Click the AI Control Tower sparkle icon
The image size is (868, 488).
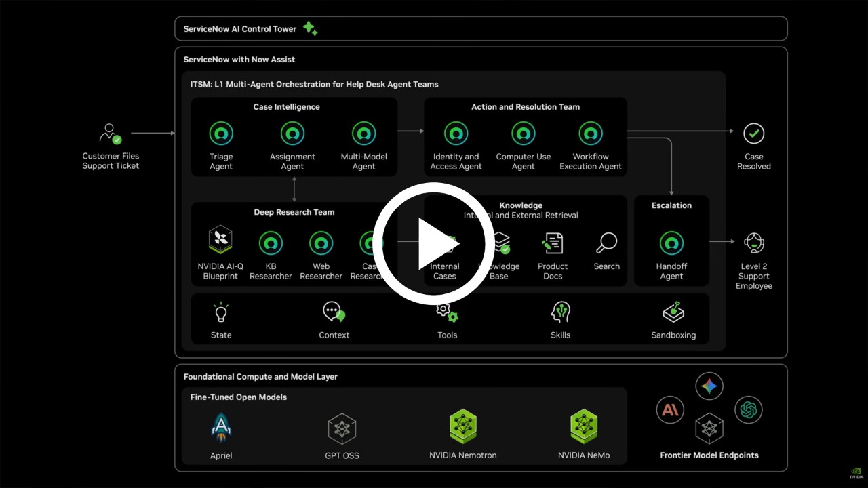[310, 28]
